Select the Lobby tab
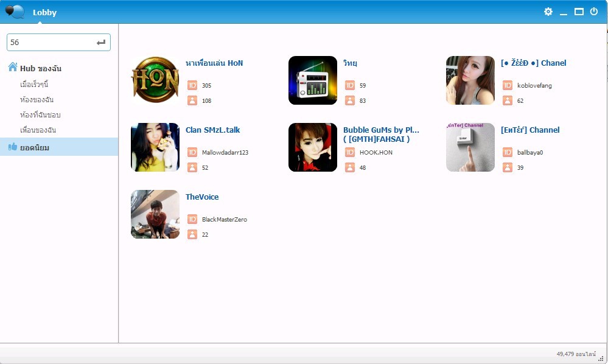The image size is (608, 364). click(x=44, y=12)
